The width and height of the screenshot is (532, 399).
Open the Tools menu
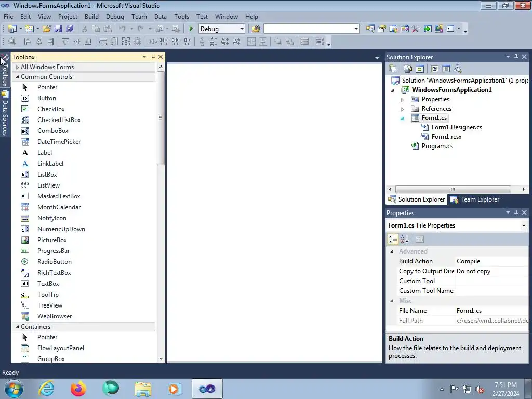(181, 16)
